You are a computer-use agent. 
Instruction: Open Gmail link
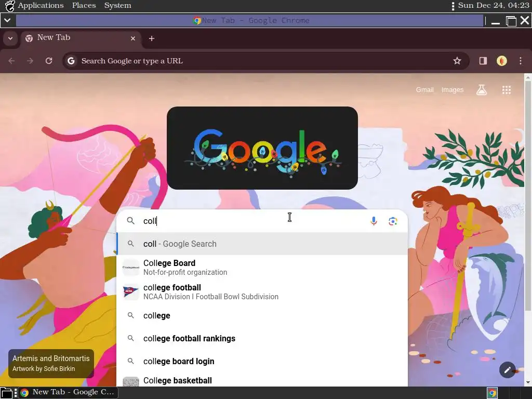coord(424,90)
